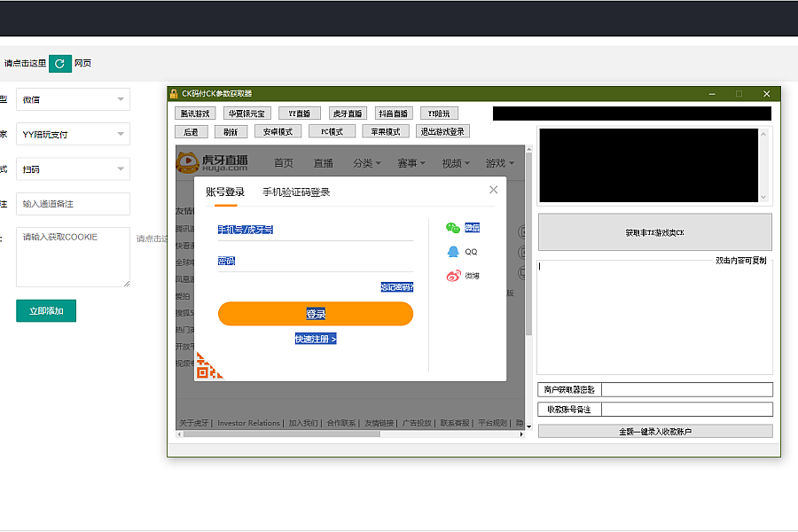Expand the 分类 menu on Huya page
The image size is (798, 532).
(x=366, y=163)
